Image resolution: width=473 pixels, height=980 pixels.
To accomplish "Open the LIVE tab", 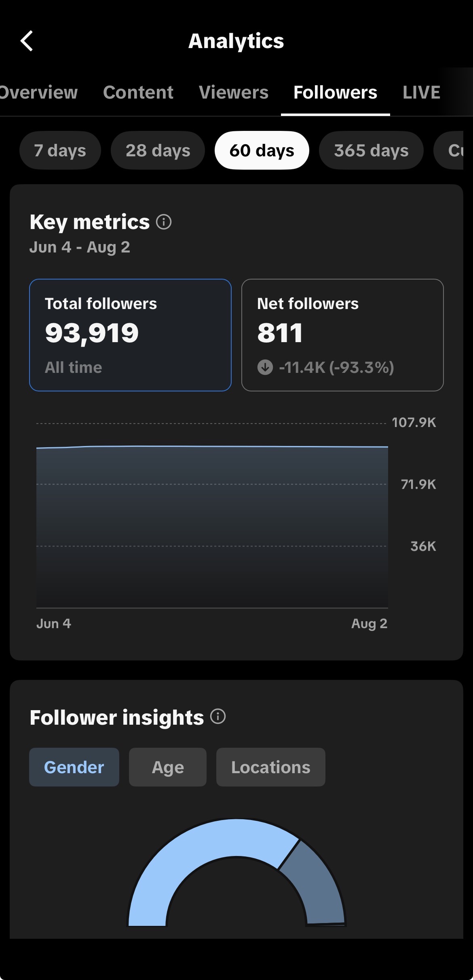I will 422,93.
